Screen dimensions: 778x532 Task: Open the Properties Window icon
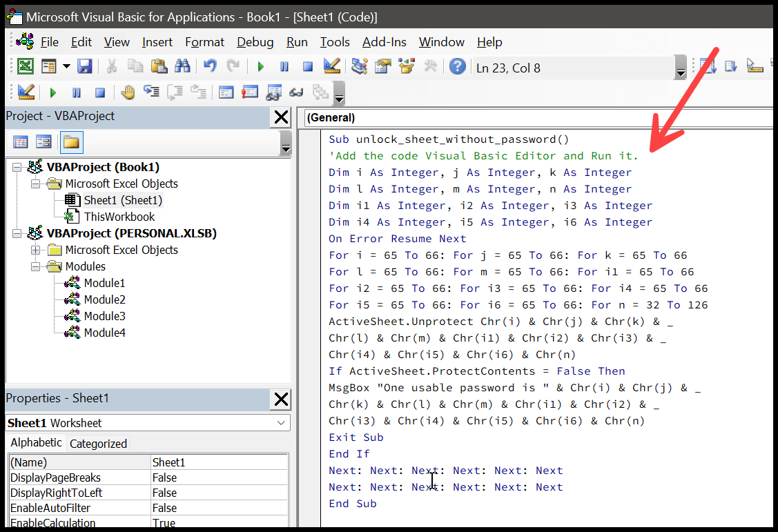383,66
